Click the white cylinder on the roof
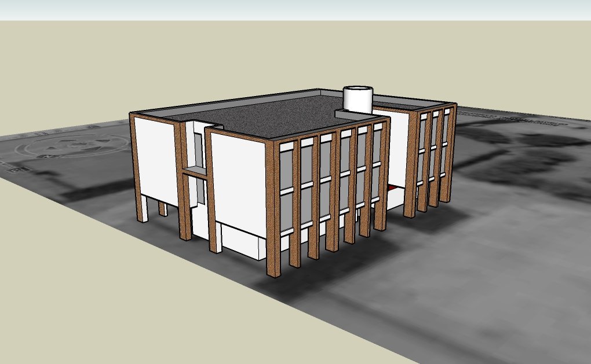 pyautogui.click(x=357, y=101)
